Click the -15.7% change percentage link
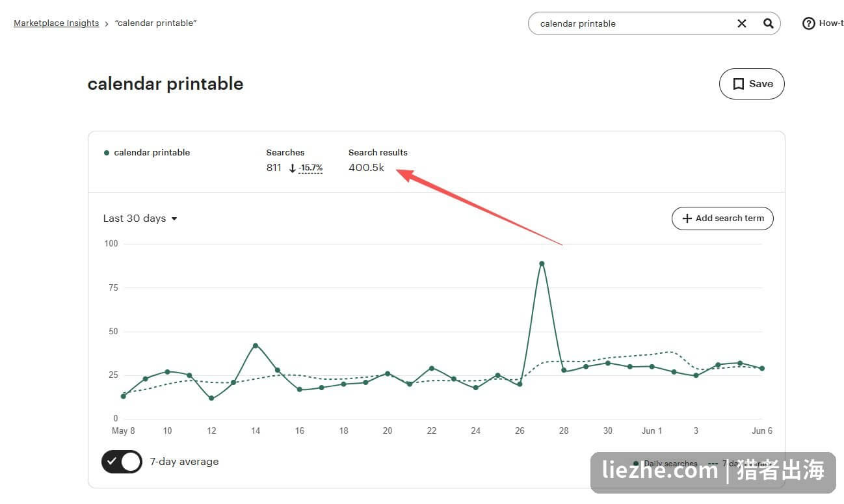The image size is (844, 504). click(311, 168)
